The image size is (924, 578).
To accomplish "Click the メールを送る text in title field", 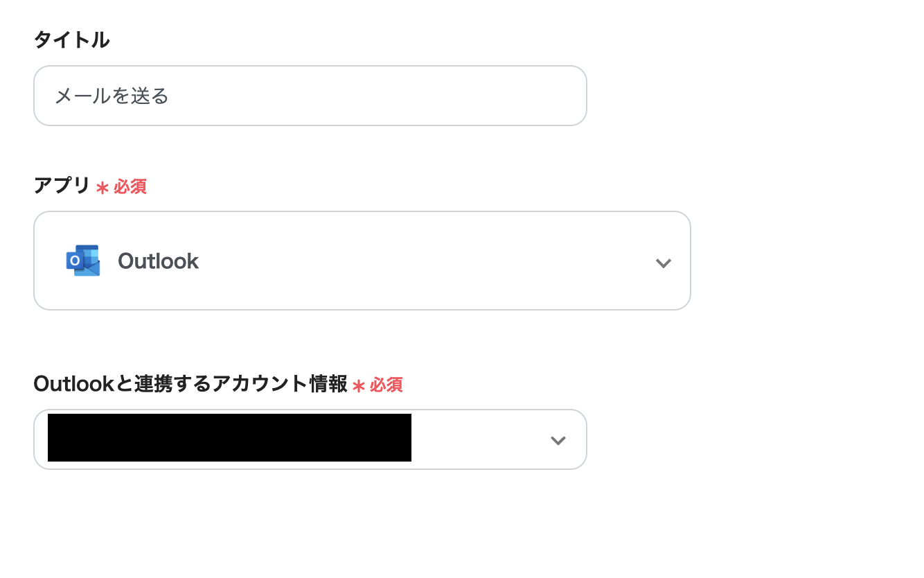I will [112, 96].
